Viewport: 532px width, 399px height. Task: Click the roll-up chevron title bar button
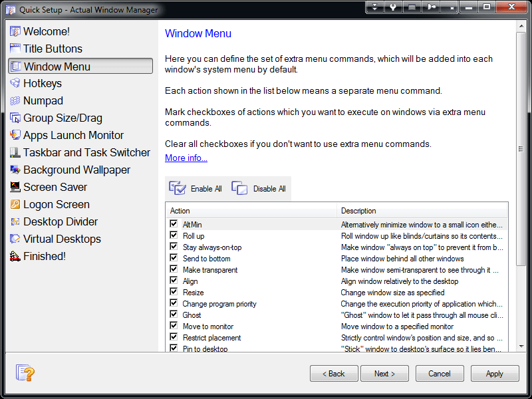click(374, 7)
